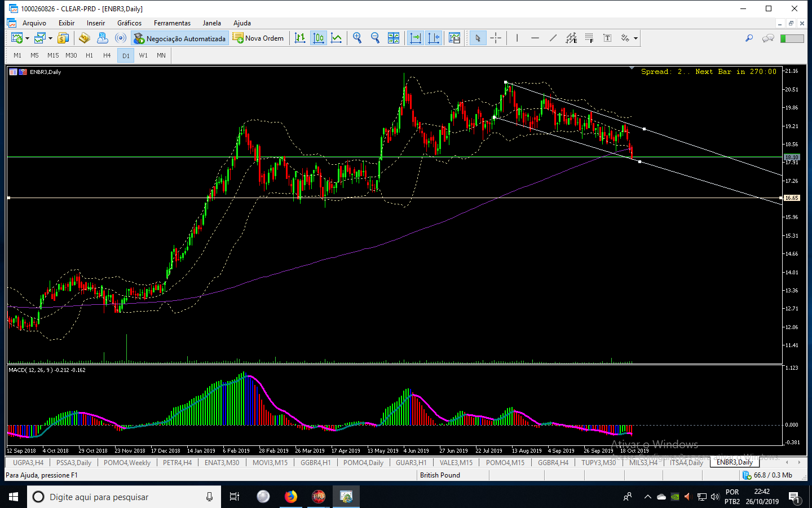Switch chart to bar chart style
The image size is (812, 508).
click(300, 38)
